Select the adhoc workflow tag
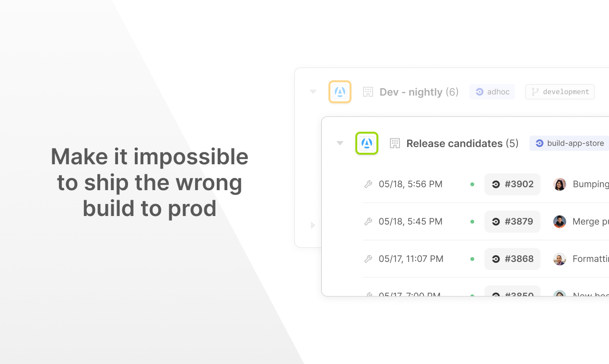This screenshot has width=609, height=364. (x=492, y=92)
